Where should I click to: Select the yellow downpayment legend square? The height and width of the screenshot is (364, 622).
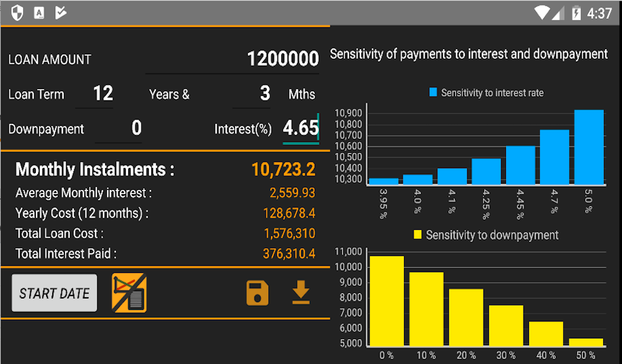(417, 235)
